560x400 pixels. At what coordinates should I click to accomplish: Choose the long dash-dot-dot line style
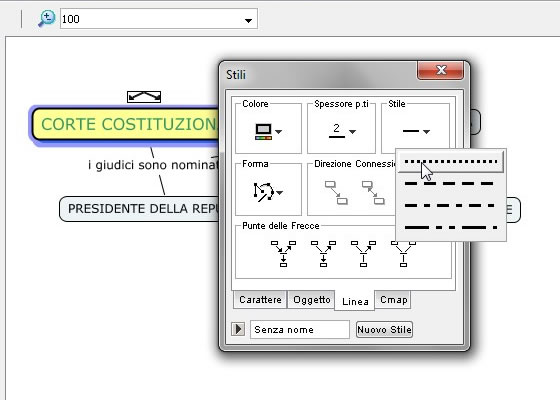[x=451, y=227]
